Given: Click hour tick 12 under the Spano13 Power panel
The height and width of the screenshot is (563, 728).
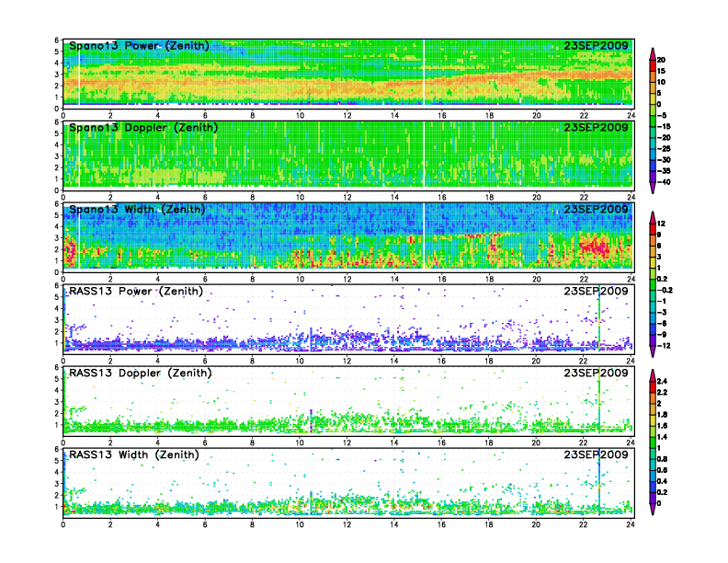Looking at the screenshot, I should [x=347, y=116].
